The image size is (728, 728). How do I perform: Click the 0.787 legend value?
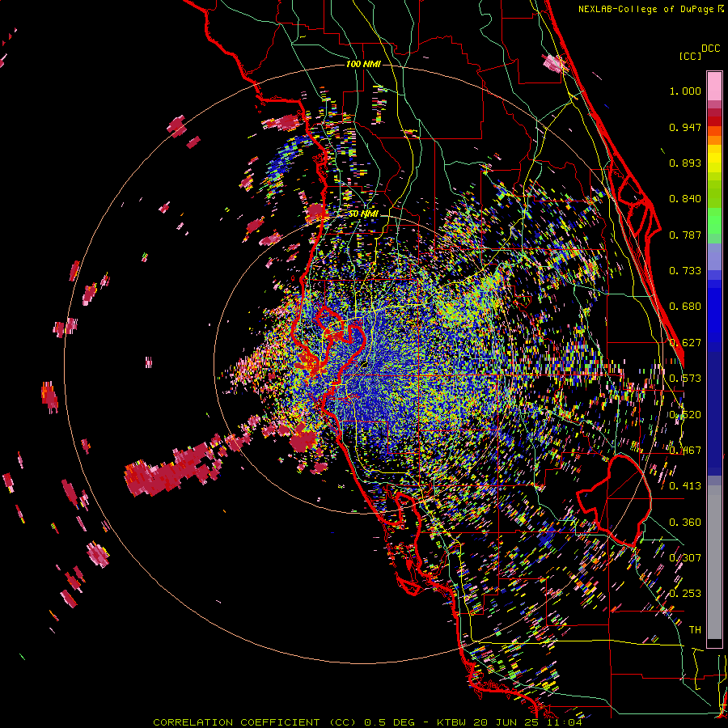(x=685, y=235)
